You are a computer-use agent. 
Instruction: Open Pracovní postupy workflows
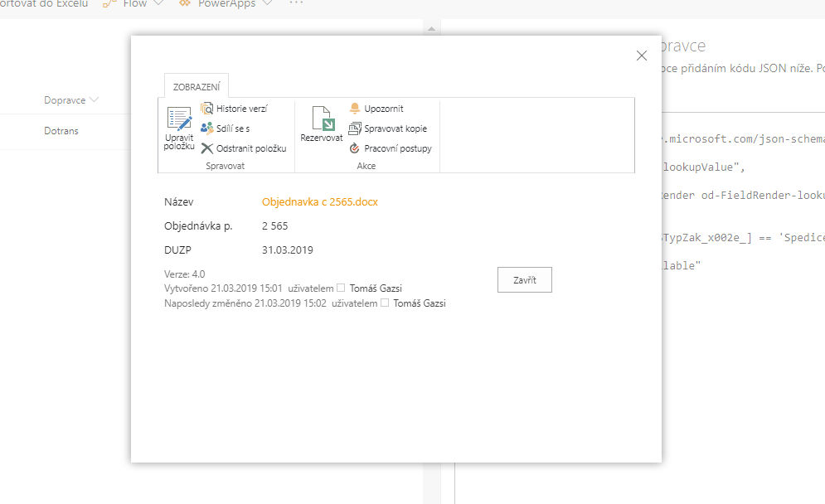click(390, 149)
